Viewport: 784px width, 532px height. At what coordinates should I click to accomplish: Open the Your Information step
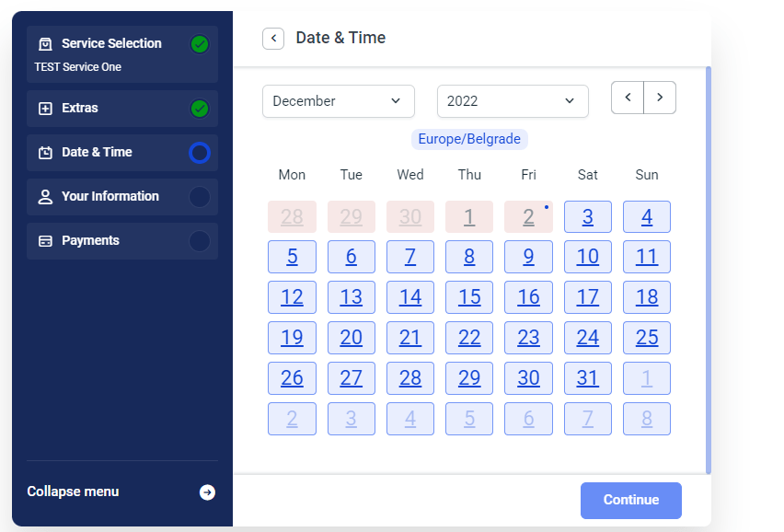122,197
